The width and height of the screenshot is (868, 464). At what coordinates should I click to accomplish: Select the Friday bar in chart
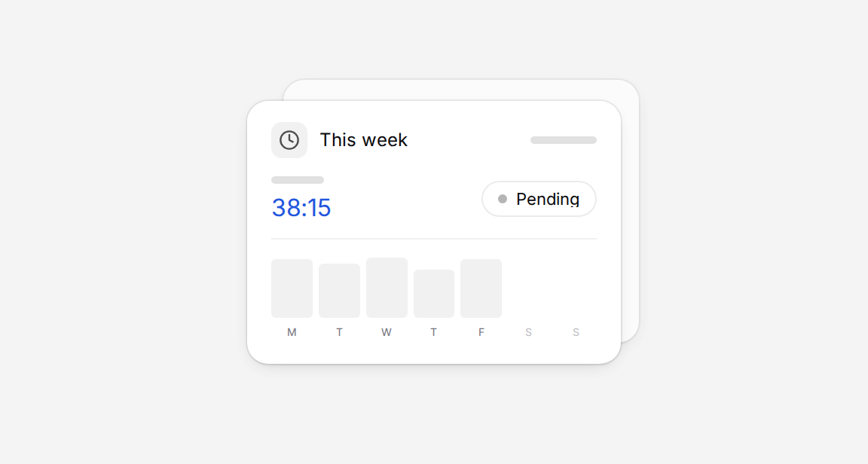coord(481,288)
